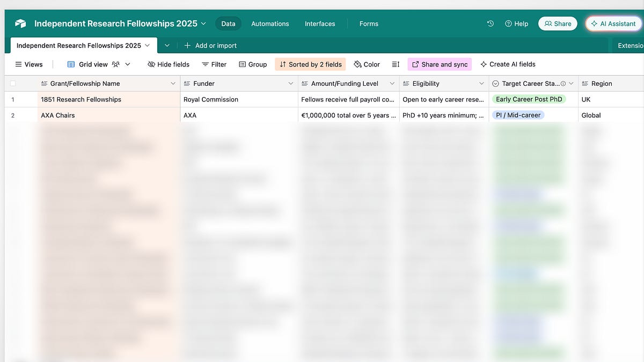644x362 pixels.
Task: Select row number 1
Action: tap(13, 99)
